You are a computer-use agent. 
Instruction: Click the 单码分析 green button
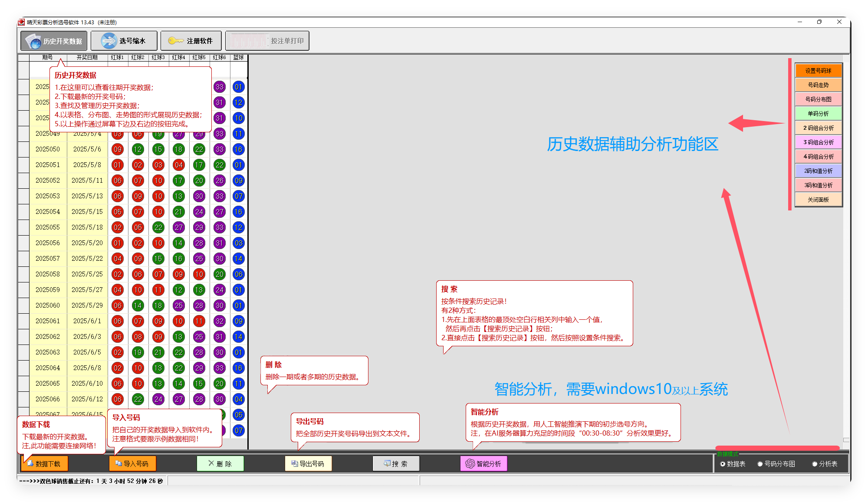coord(818,114)
